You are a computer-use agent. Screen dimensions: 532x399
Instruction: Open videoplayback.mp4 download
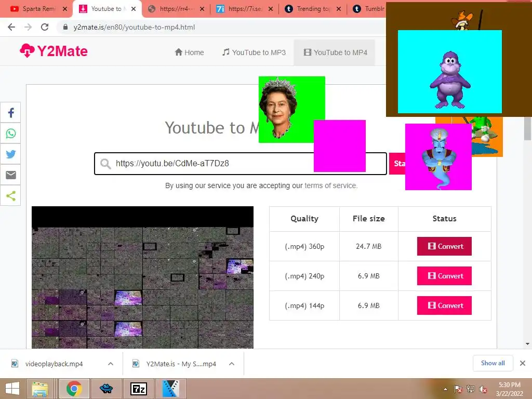54,364
